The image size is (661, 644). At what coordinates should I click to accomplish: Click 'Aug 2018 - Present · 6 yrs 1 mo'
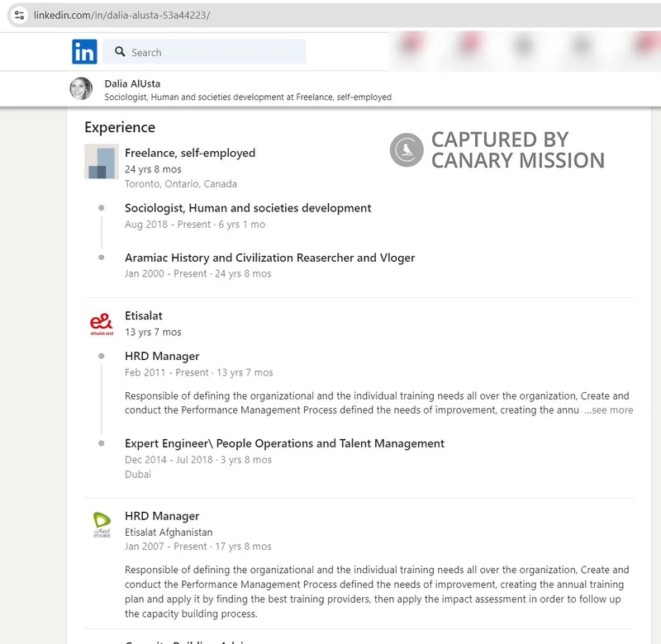(195, 225)
